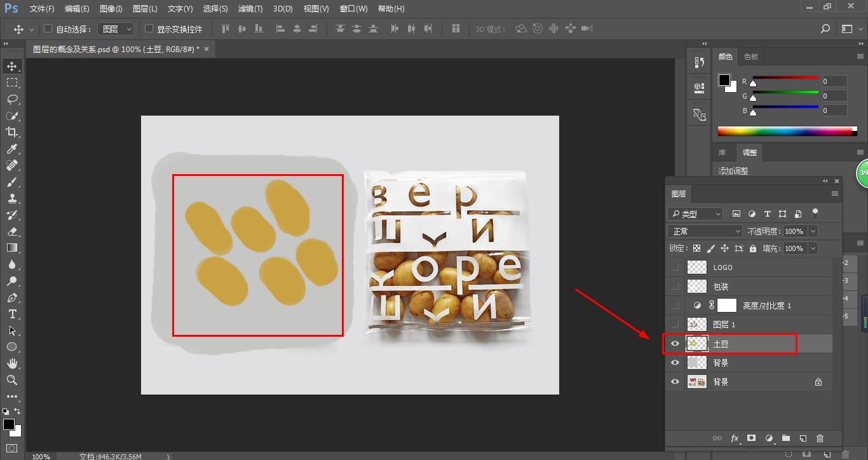
Task: Open the 图层 auto-select target dropdown
Action: click(117, 29)
